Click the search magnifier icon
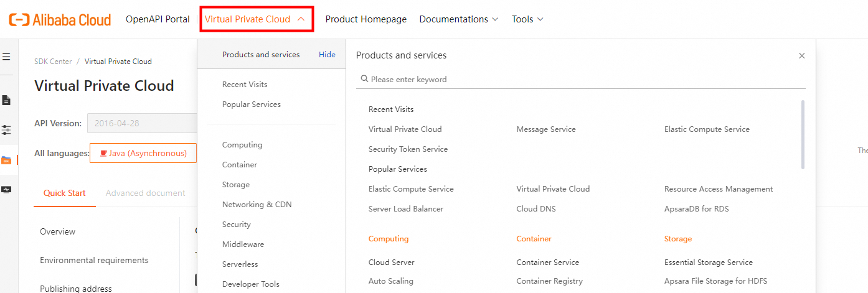868x293 pixels. 364,79
